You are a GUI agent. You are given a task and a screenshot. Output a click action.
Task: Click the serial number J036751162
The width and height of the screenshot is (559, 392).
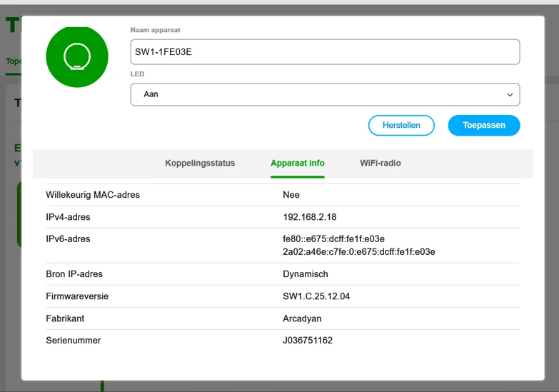[x=308, y=341]
